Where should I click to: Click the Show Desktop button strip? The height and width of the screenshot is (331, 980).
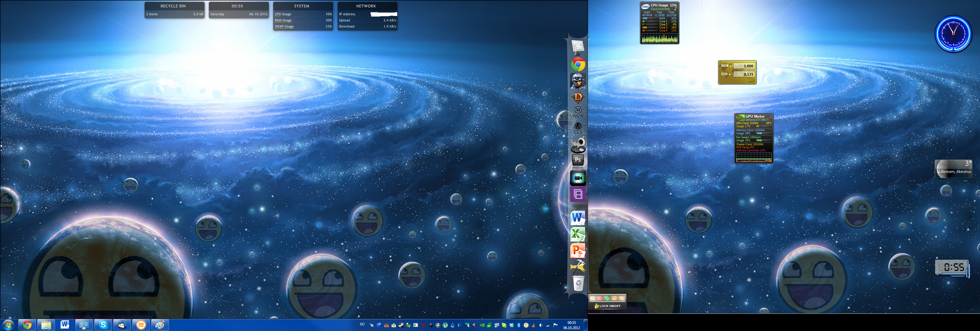pyautogui.click(x=586, y=325)
